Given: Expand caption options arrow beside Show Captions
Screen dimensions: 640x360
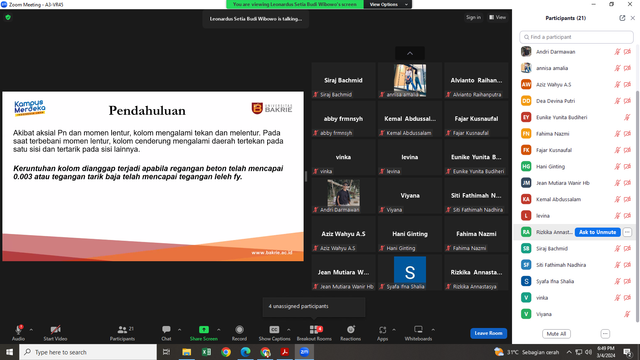Looking at the screenshot, I should [289, 330].
